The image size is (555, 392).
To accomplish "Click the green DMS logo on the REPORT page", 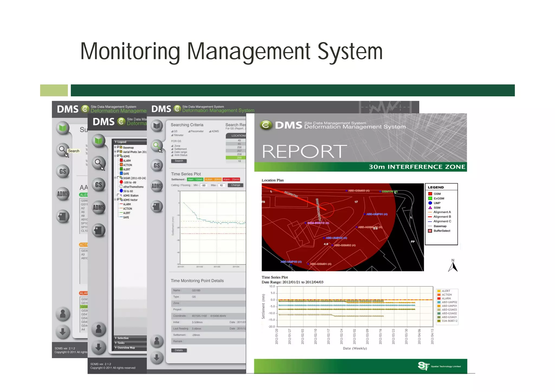I will 266,125.
